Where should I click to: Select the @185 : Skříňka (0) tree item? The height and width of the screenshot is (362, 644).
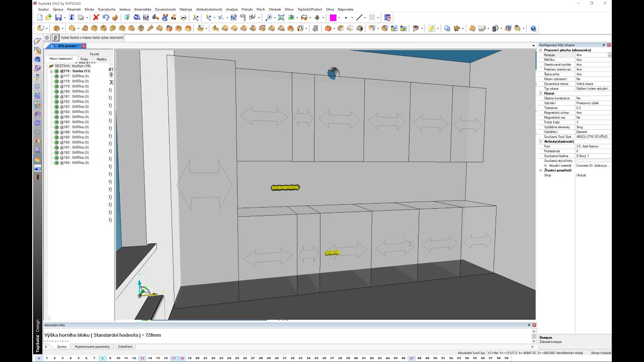pyautogui.click(x=74, y=117)
